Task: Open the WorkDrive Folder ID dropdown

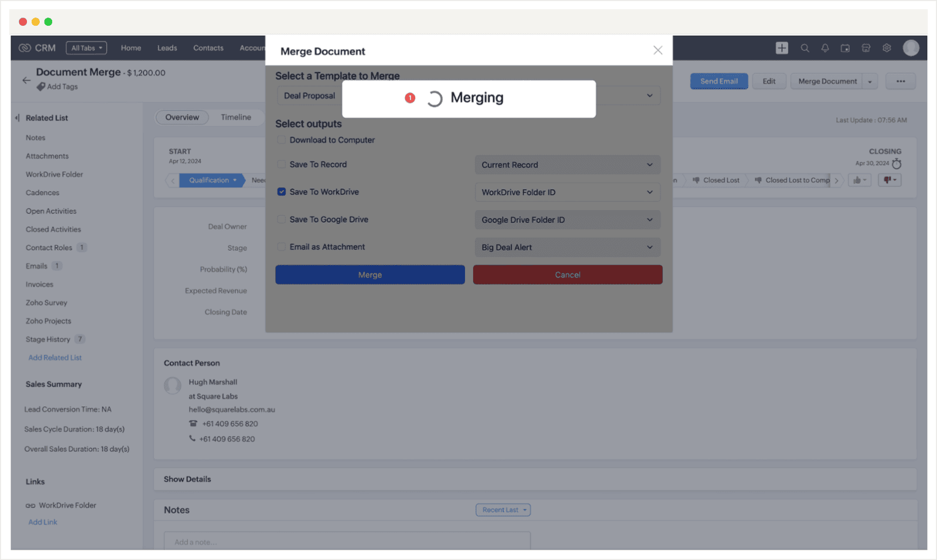Action: 567,193
